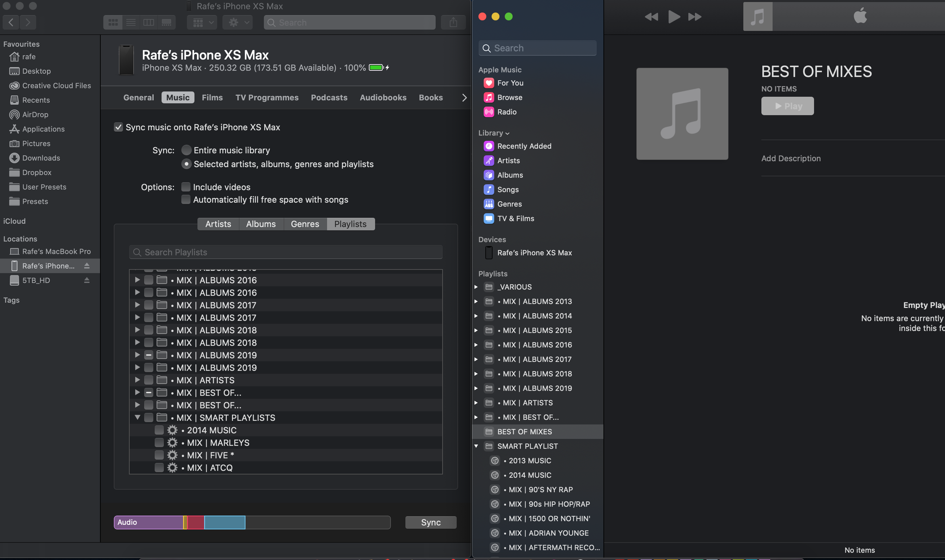This screenshot has width=945, height=560.
Task: Click Play button for BEST OF MIXES
Action: (787, 106)
